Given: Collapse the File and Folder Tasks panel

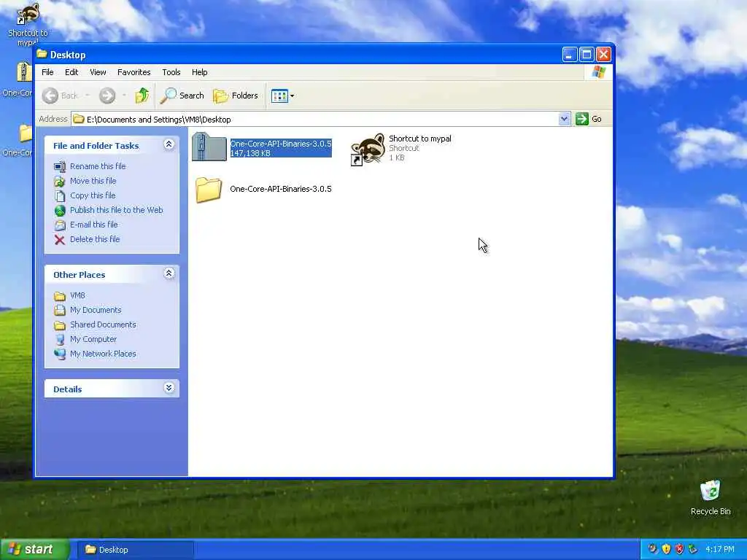Looking at the screenshot, I should pos(169,144).
